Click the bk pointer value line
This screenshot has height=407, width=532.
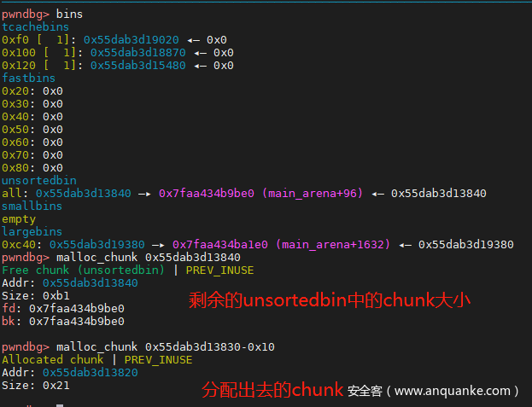point(62,322)
